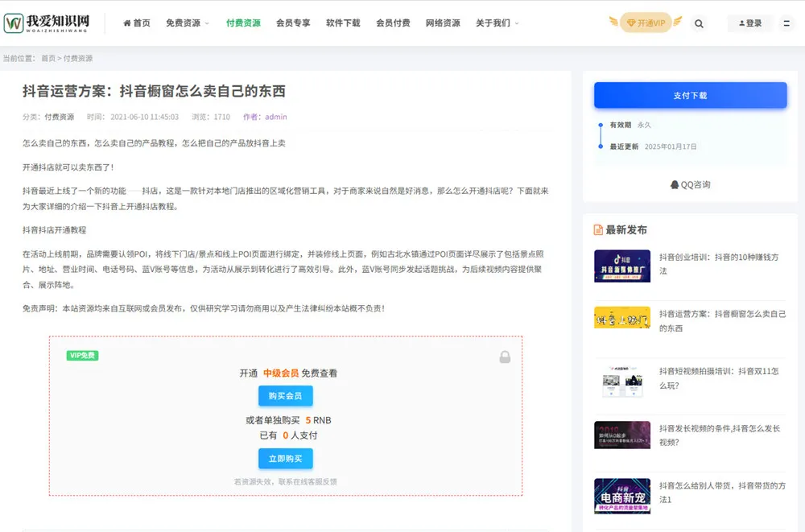Viewport: 805px width, 532px height.
Task: Click 首页 in the breadcrumb
Action: pos(48,59)
